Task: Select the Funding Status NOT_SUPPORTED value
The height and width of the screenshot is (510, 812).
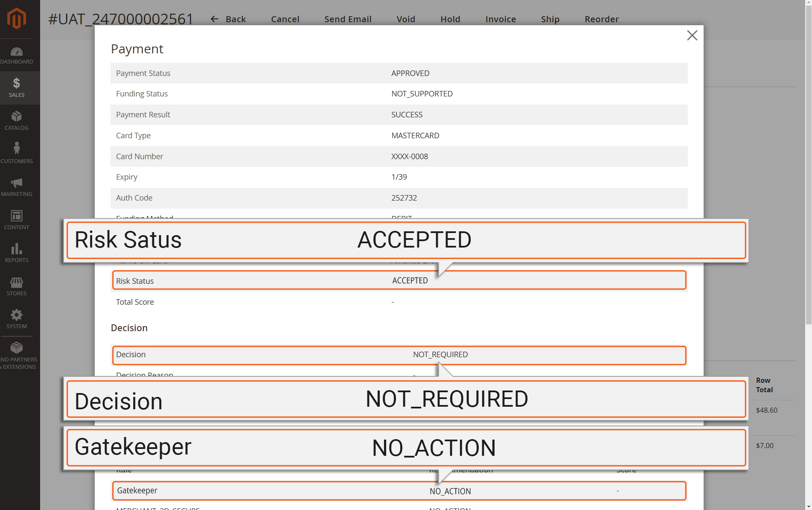Action: (422, 93)
